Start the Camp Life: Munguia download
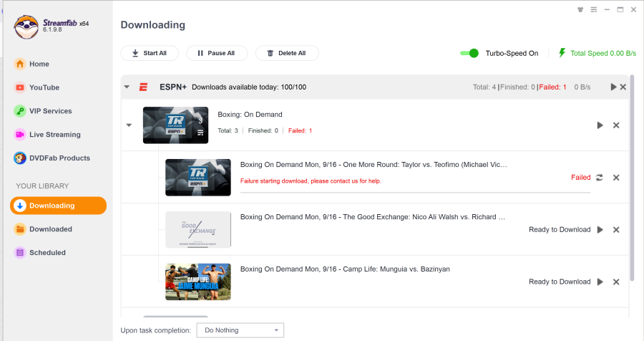Viewport: 644px width, 341px height. [x=600, y=282]
